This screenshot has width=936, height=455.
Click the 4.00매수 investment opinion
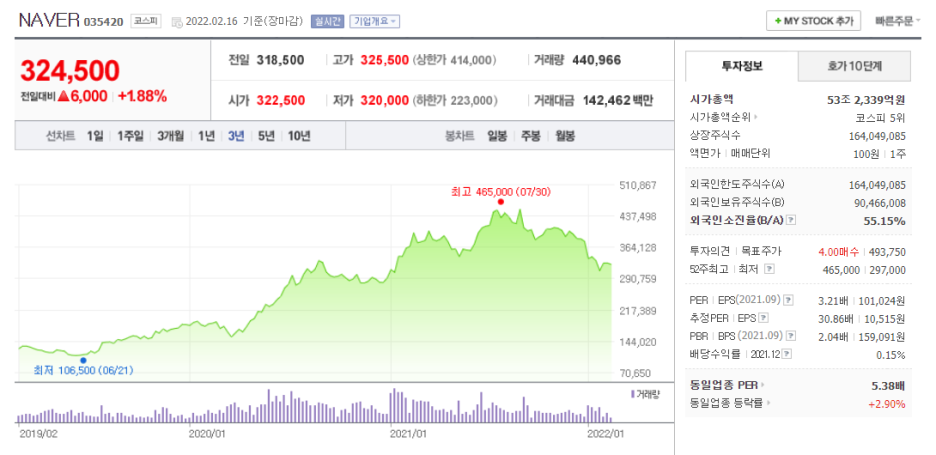click(840, 251)
